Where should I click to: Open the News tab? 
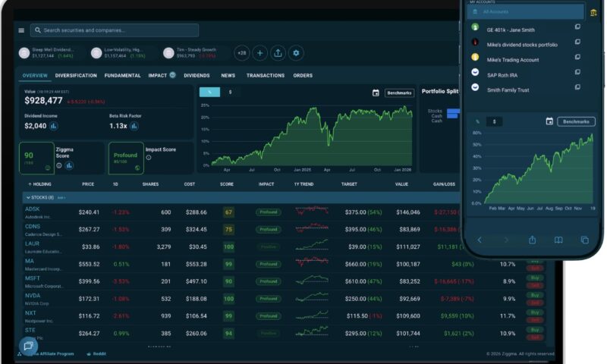pyautogui.click(x=228, y=75)
